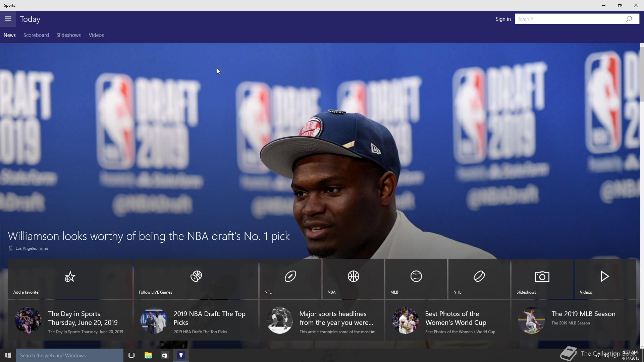Open the volume control in system tray
644x362 pixels.
[606, 355]
